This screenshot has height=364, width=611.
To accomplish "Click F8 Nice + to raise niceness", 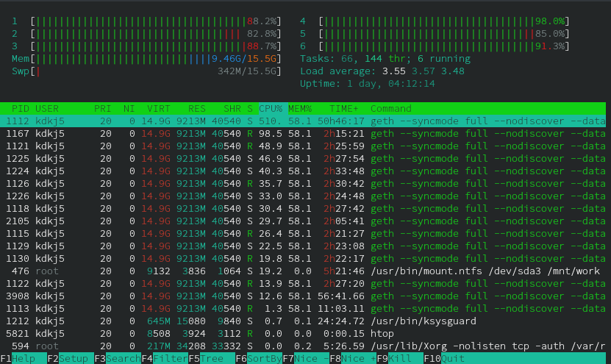I will click(353, 359).
